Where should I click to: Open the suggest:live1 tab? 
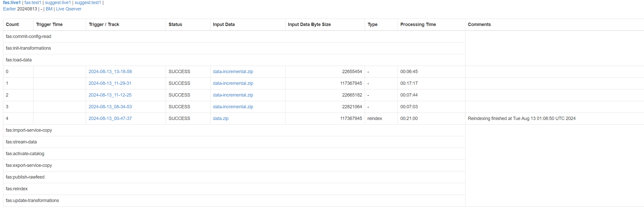(58, 3)
